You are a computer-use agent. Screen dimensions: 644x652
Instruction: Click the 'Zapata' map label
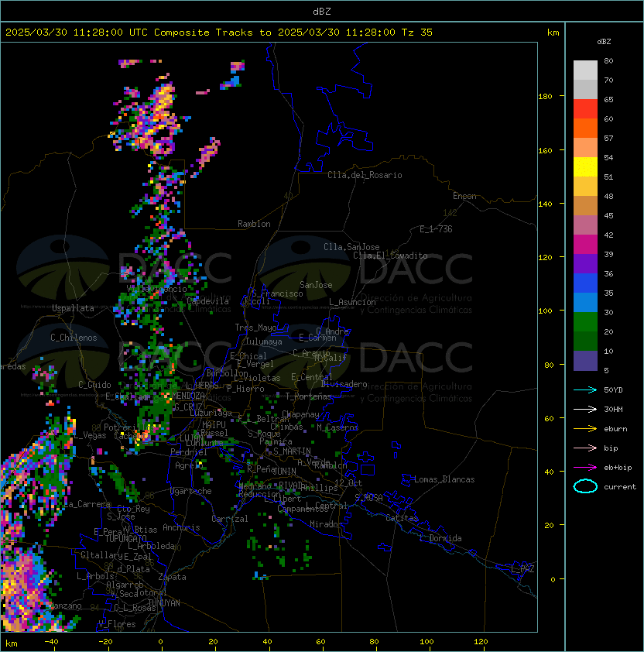(172, 577)
